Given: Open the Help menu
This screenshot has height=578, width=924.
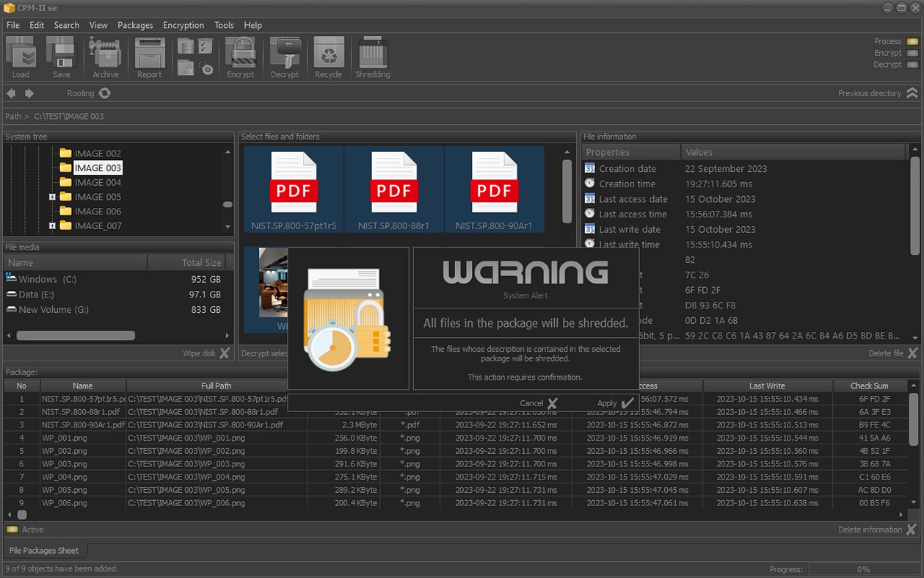Looking at the screenshot, I should coord(252,25).
